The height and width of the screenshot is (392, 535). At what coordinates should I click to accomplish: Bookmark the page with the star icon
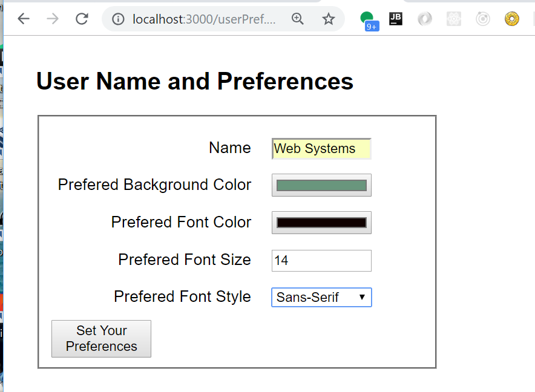click(x=329, y=19)
